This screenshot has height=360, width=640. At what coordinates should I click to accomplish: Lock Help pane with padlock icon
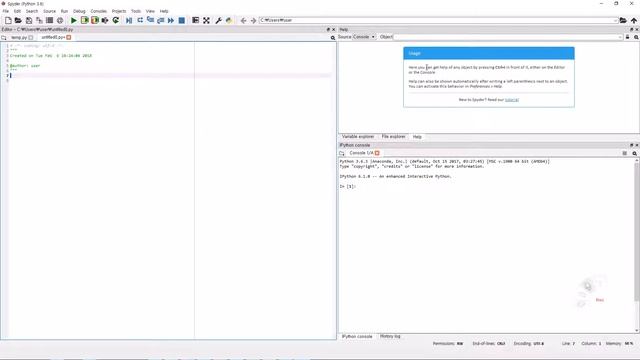[628, 37]
